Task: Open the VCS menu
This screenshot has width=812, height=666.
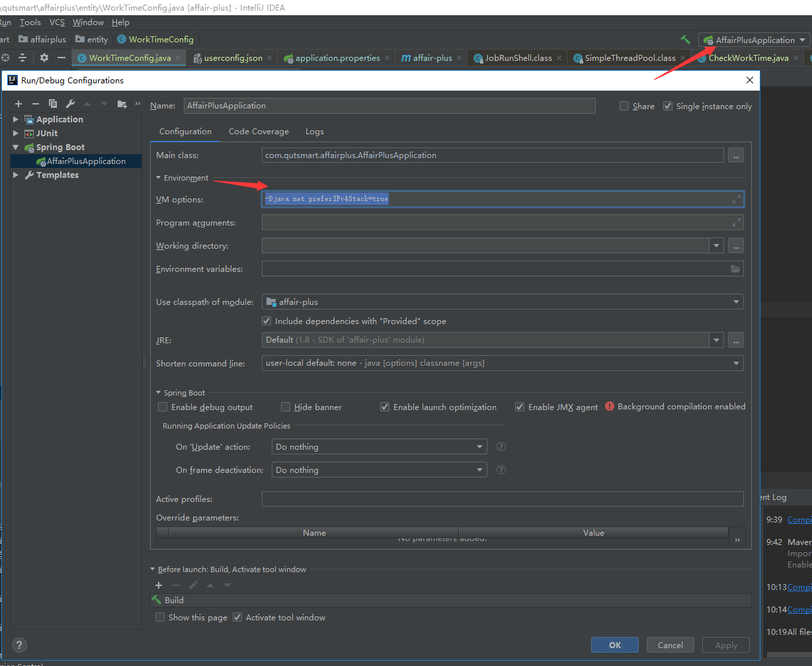Action: (x=57, y=22)
